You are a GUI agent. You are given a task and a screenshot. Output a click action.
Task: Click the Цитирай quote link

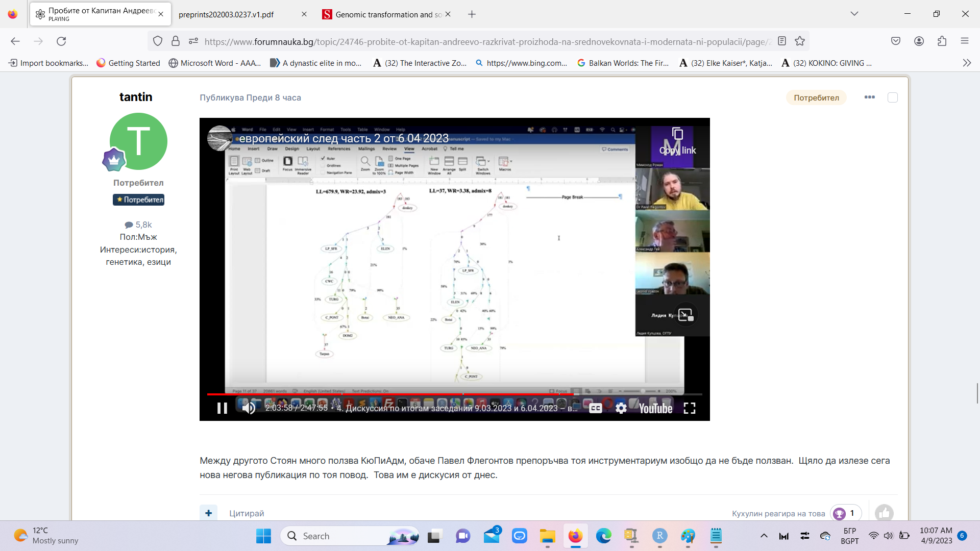(x=247, y=513)
